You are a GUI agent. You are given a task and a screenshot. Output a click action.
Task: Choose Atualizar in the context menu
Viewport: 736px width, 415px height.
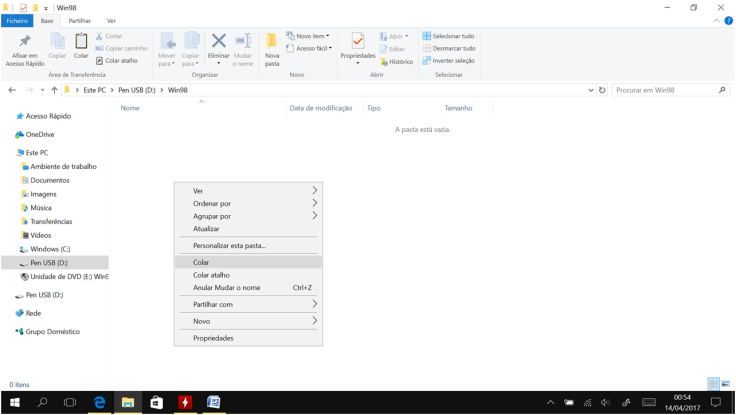pos(248,229)
